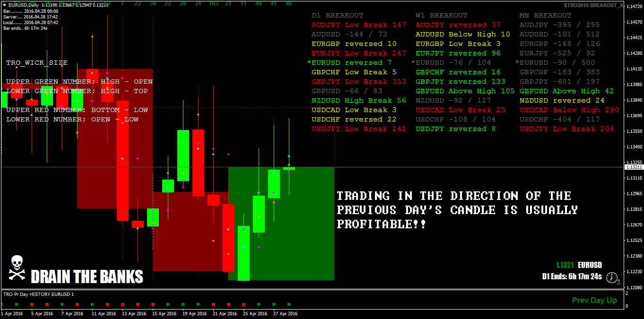Select the cyan diamond marker above the latest candle
The height and width of the screenshot is (319, 644).
point(289,156)
